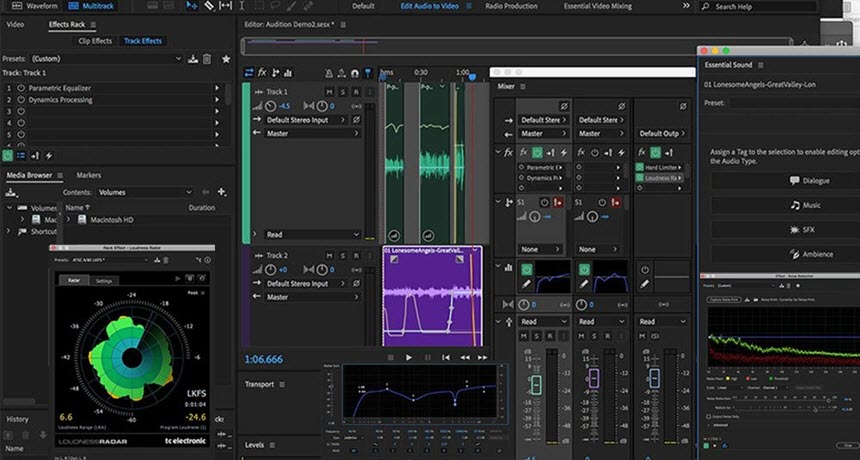Select Essential Video Mixing workspace
860x460 pixels.
pos(598,6)
